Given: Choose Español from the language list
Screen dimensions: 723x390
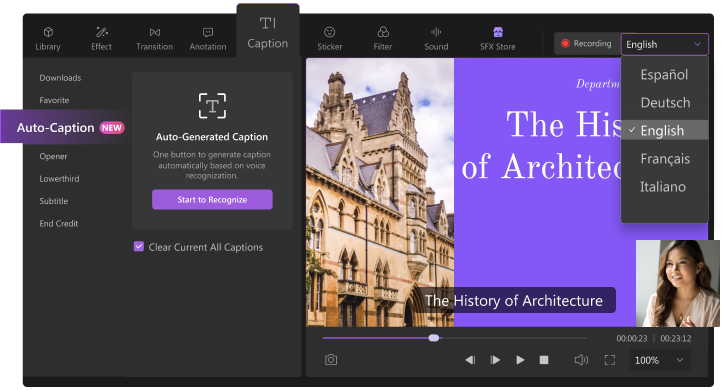Looking at the screenshot, I should click(664, 75).
